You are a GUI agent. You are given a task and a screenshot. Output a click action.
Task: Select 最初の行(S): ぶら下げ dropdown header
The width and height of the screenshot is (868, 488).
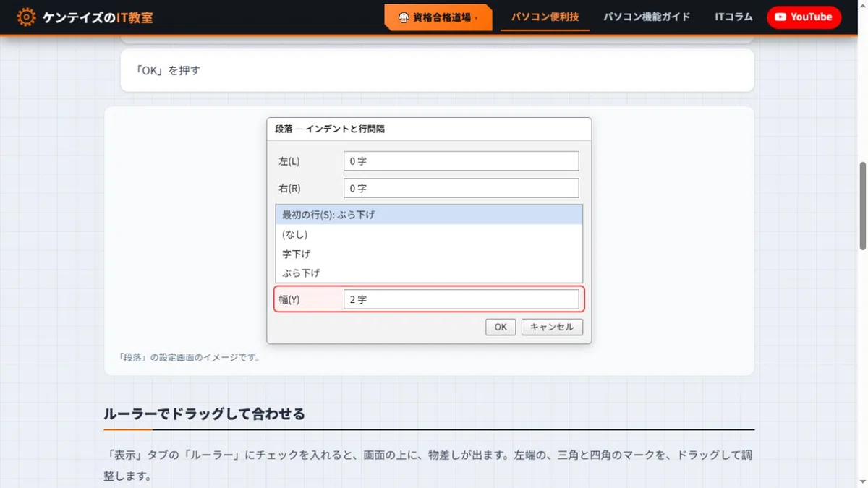(x=429, y=215)
